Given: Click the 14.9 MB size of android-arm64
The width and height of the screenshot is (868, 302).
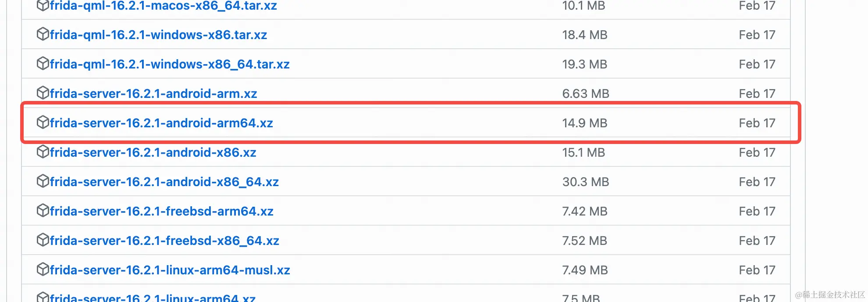Looking at the screenshot, I should (585, 123).
